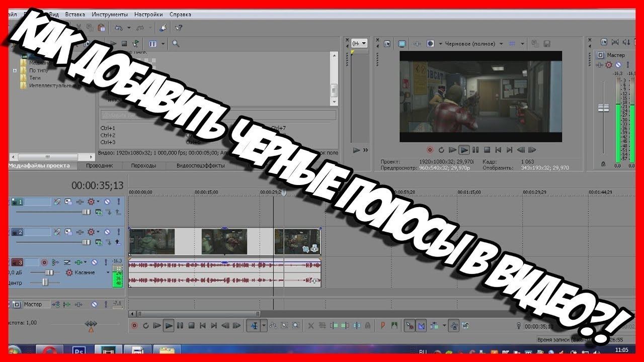Toggle loop playback in the timeline transport
Screen dimensions: 644x362
pos(145,325)
